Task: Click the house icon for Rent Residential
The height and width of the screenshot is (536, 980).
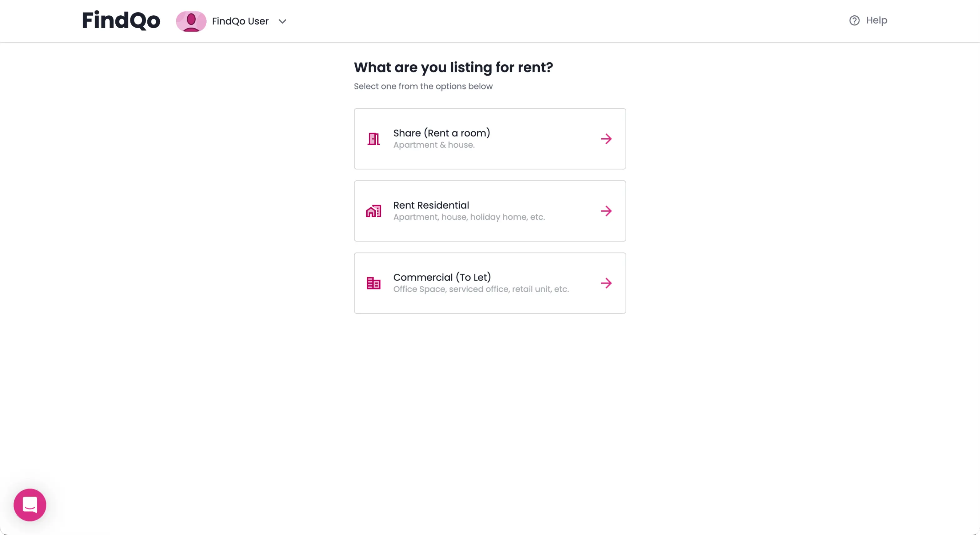Action: click(373, 211)
